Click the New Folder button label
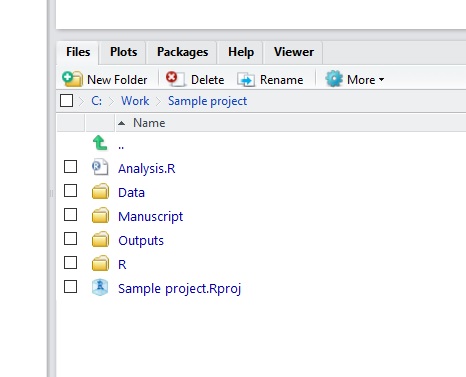Image resolution: width=466 pixels, height=377 pixels. [117, 80]
